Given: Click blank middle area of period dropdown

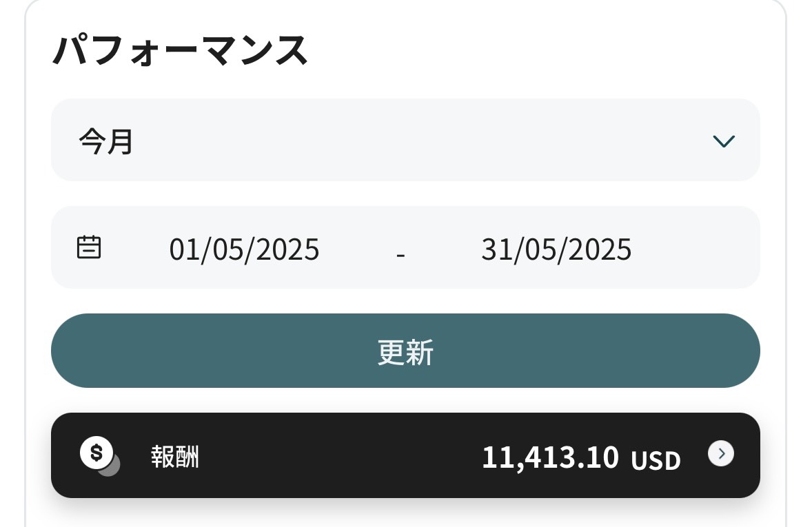Looking at the screenshot, I should (x=414, y=141).
